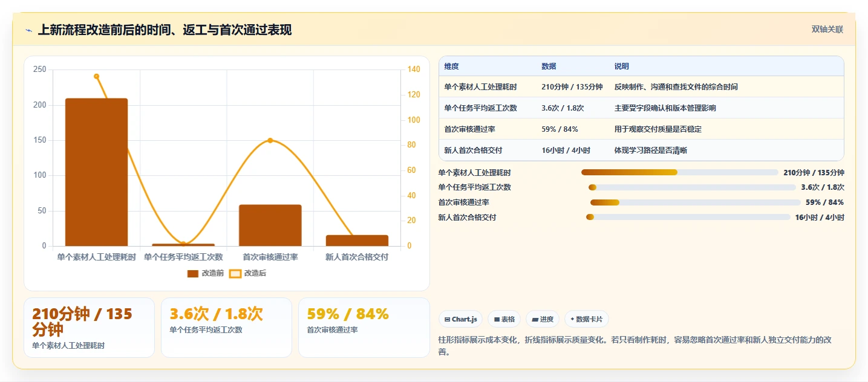Click the line point at 首次审核通过率 peak
The height and width of the screenshot is (382, 868).
pyautogui.click(x=270, y=140)
